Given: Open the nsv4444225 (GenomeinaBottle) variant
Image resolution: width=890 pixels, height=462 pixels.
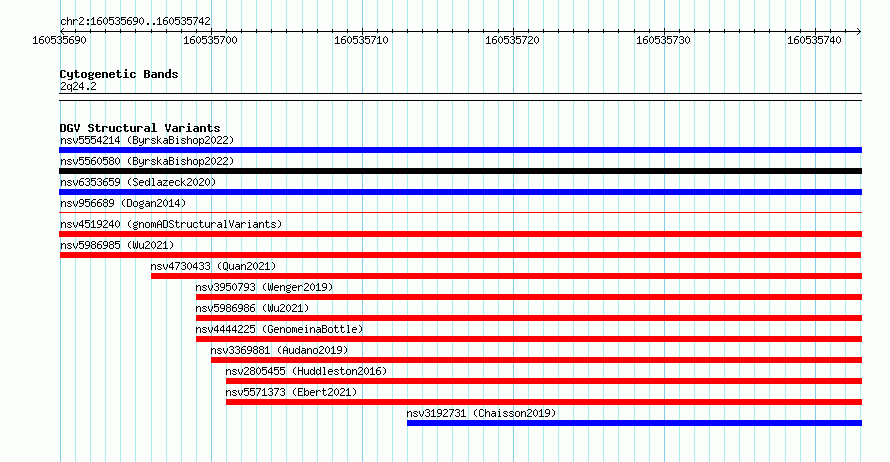Looking at the screenshot, I should [x=279, y=329].
